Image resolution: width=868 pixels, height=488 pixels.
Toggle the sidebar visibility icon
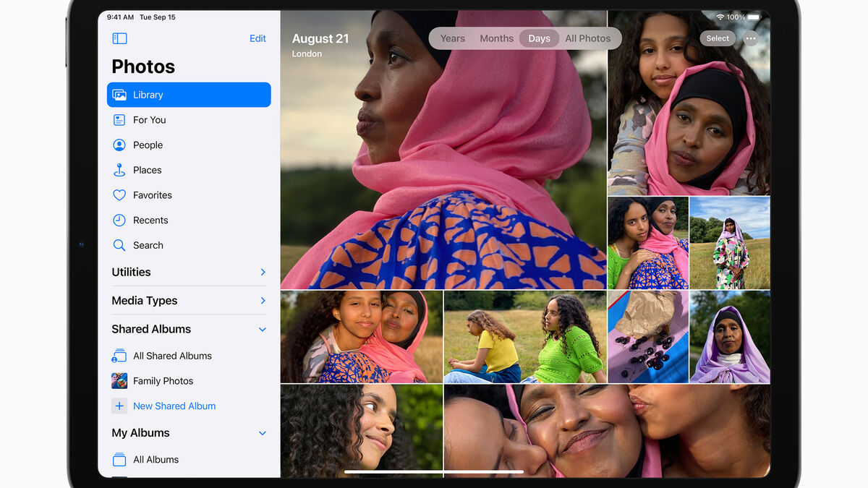click(x=120, y=39)
